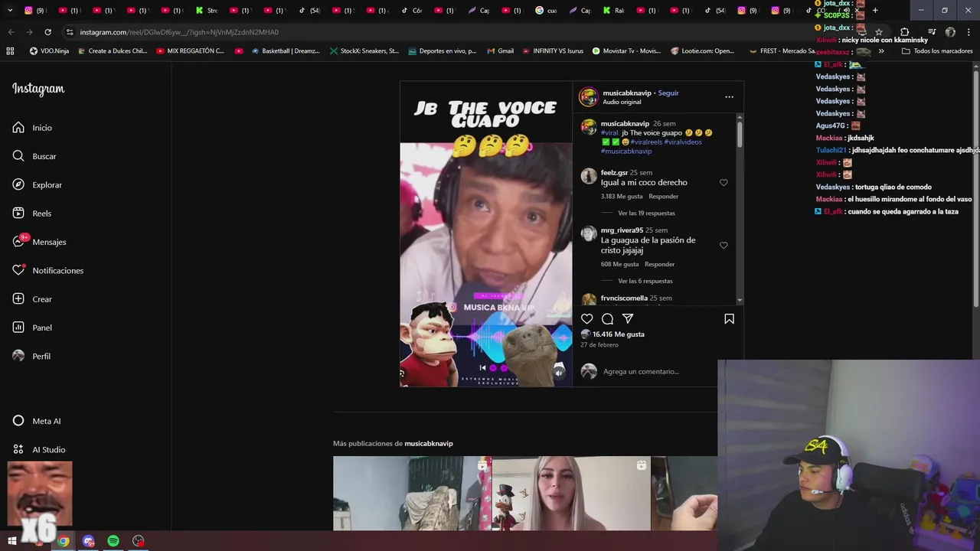Open Chrome apps grid in bookmarks bar
The width and height of the screenshot is (980, 551).
click(x=10, y=51)
